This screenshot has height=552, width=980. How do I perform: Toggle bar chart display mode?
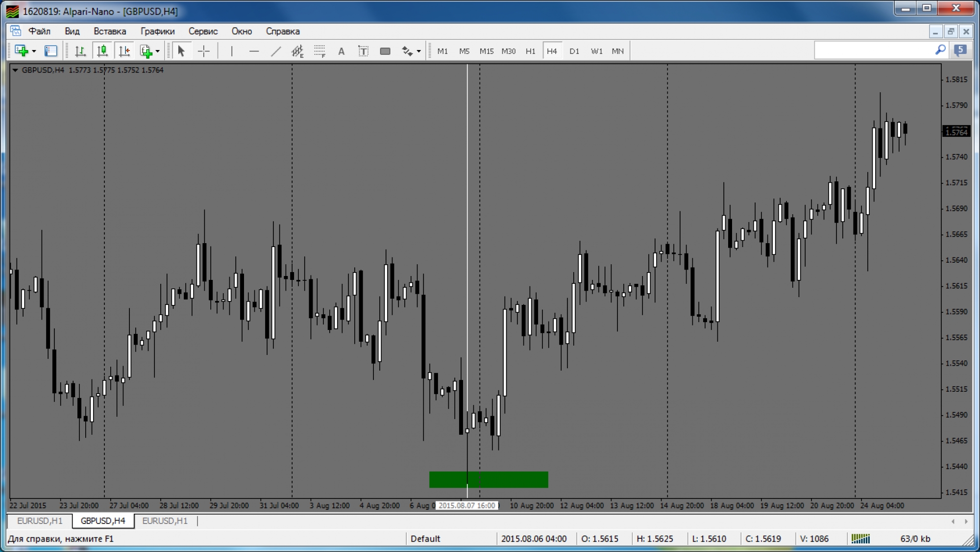coord(80,51)
